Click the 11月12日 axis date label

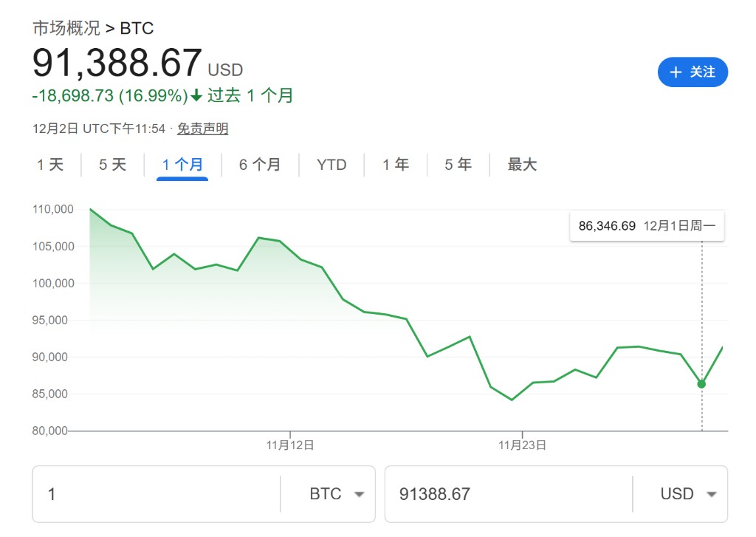pos(290,445)
